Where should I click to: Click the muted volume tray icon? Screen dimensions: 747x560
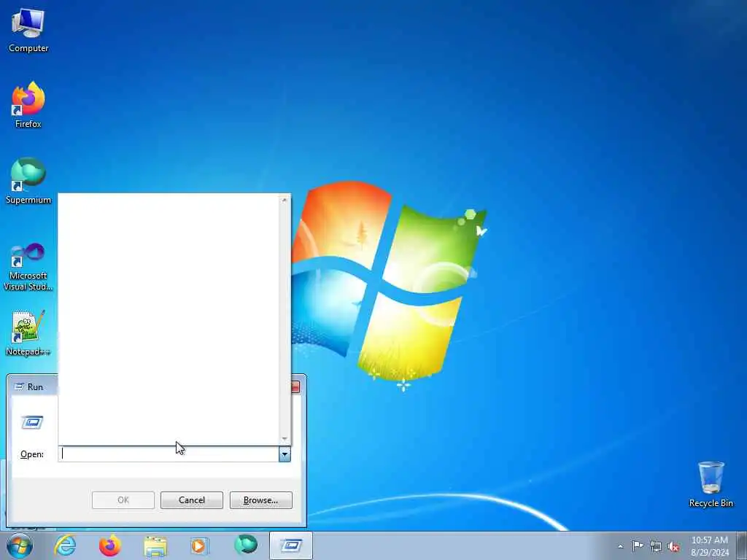pyautogui.click(x=673, y=547)
